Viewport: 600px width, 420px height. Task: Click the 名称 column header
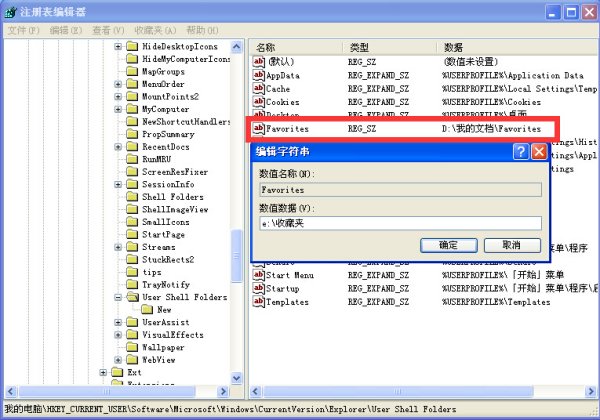coord(296,47)
